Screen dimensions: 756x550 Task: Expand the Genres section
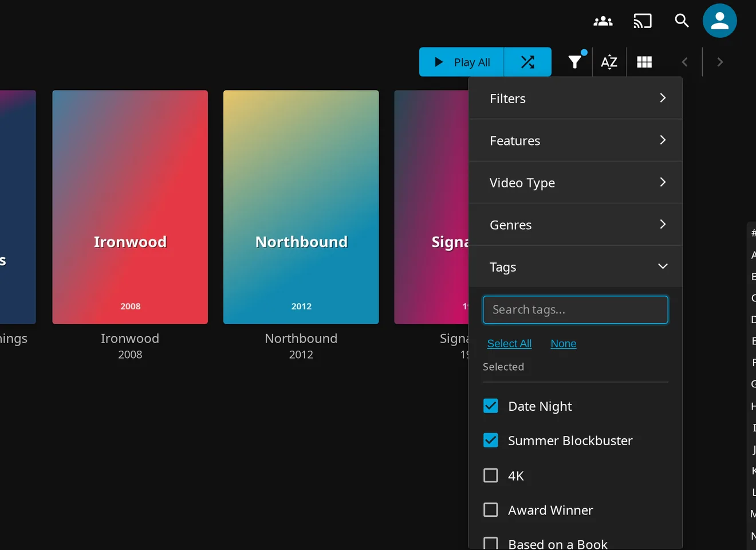pyautogui.click(x=576, y=225)
